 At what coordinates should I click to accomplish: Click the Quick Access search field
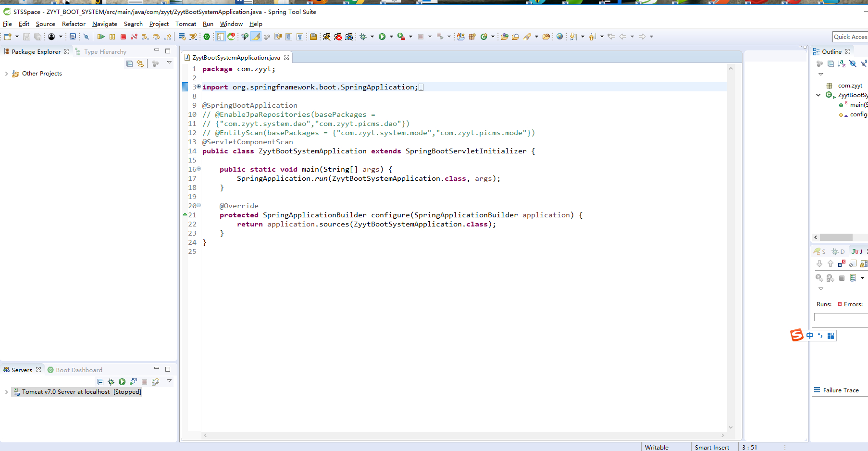click(x=850, y=37)
